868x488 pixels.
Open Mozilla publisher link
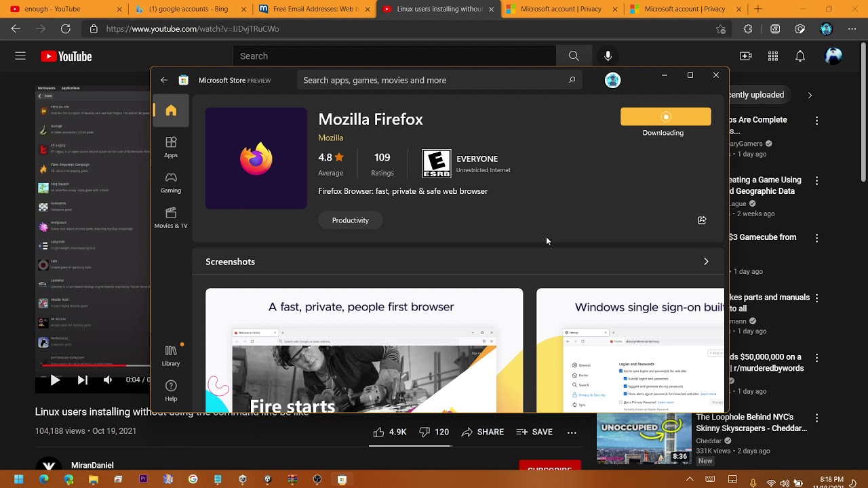(x=331, y=138)
